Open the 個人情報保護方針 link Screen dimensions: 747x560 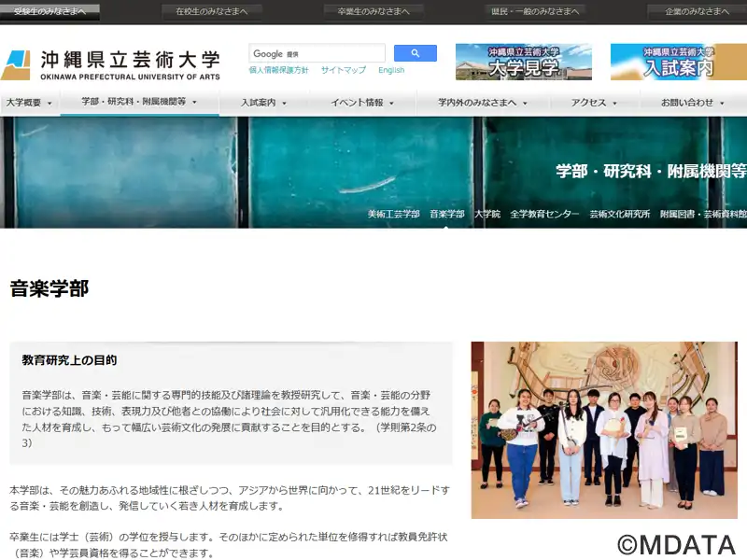pyautogui.click(x=278, y=70)
